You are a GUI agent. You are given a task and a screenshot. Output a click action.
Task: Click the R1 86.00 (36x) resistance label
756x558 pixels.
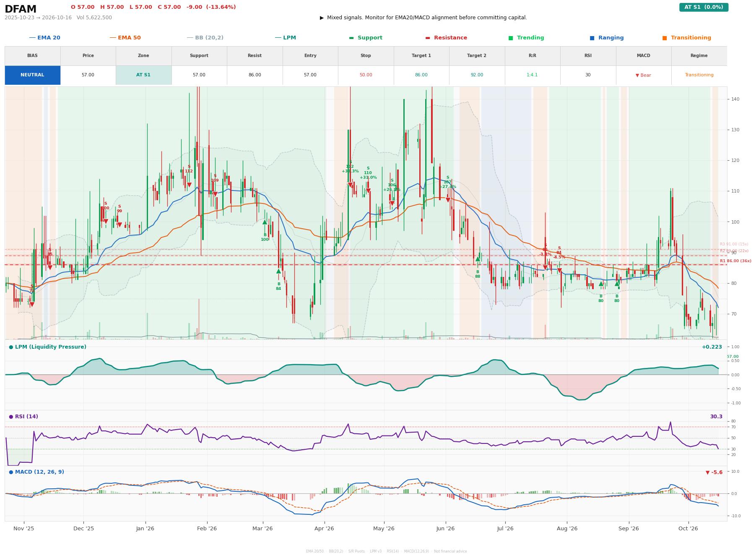click(735, 261)
